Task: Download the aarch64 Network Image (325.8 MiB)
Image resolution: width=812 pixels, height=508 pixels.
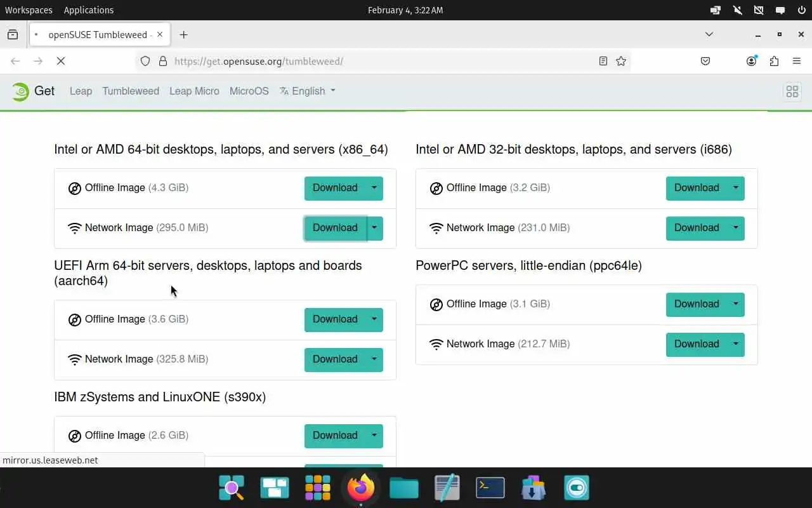Action: point(335,359)
